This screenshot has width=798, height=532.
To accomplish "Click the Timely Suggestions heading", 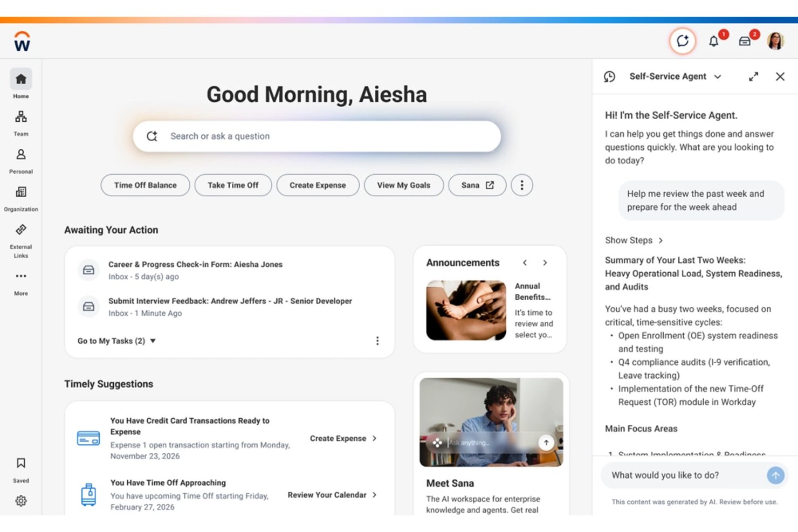I will tap(108, 384).
